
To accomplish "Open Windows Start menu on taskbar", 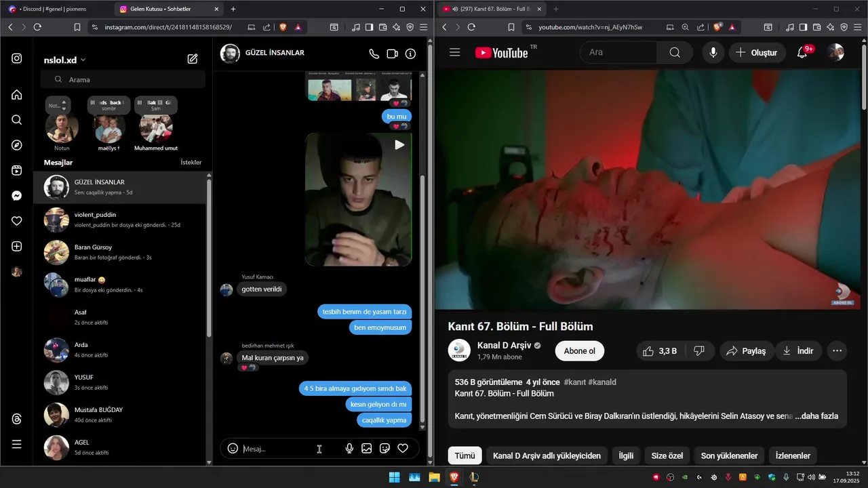I will point(394,477).
